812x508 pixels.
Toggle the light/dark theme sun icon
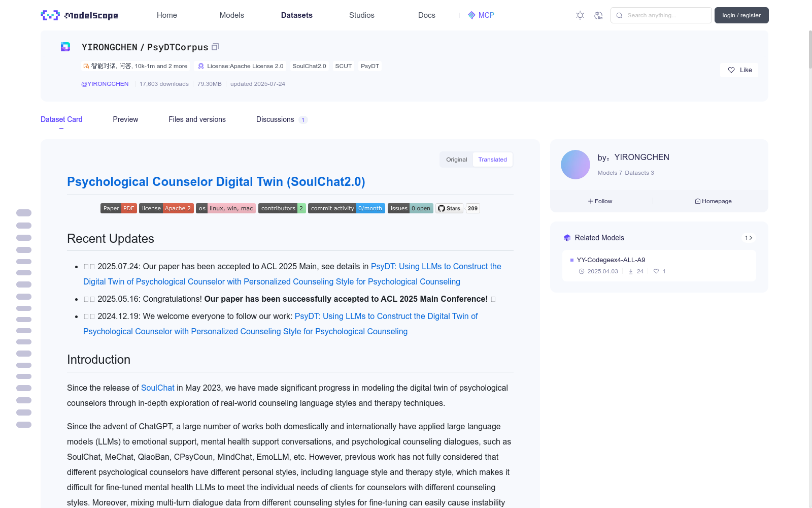pos(580,15)
